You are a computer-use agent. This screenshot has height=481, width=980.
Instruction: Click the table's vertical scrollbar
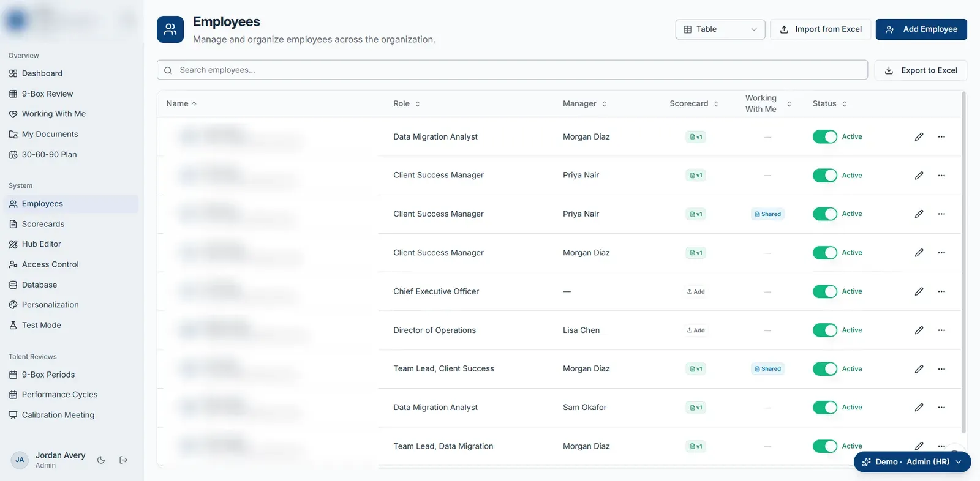point(964,263)
